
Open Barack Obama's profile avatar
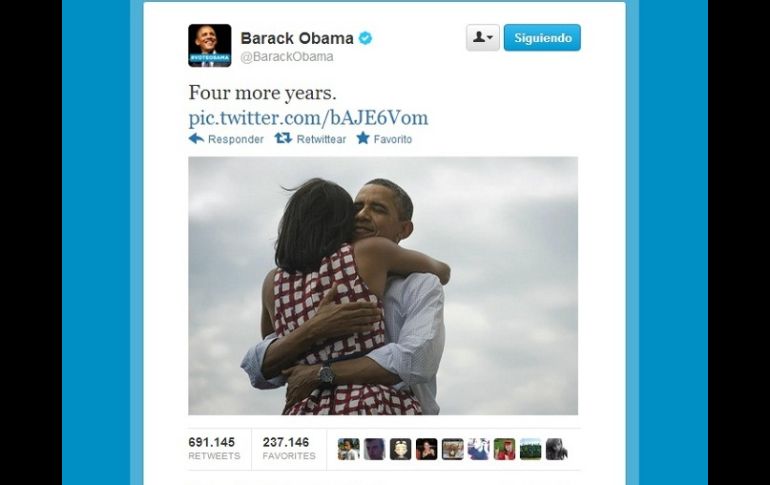[210, 46]
